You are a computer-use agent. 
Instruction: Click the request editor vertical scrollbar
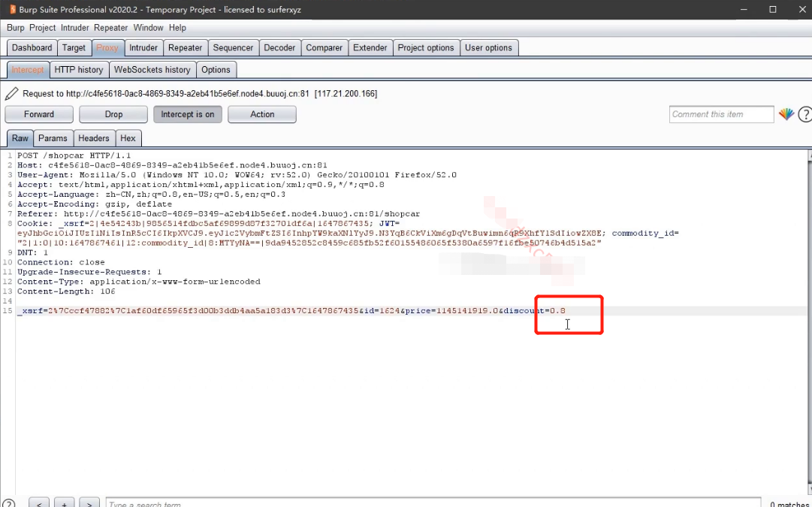tap(808, 321)
